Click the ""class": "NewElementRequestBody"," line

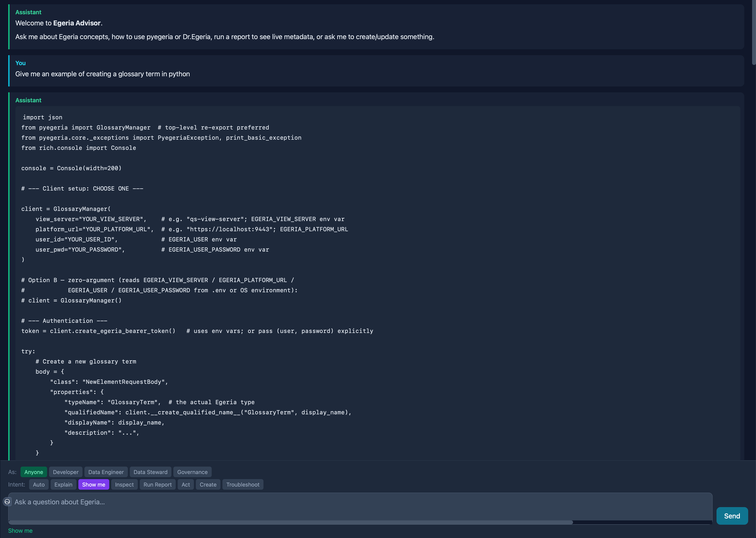(109, 382)
